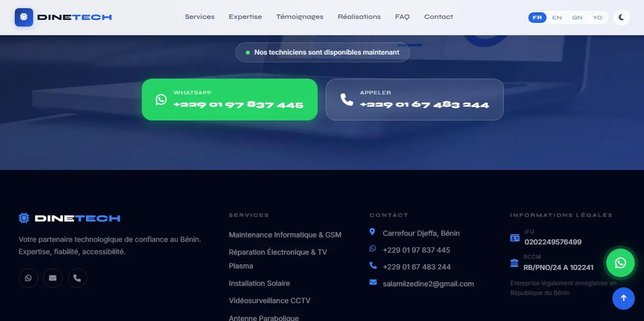Click the salamiizedine2@gmail.com email link

click(x=428, y=284)
